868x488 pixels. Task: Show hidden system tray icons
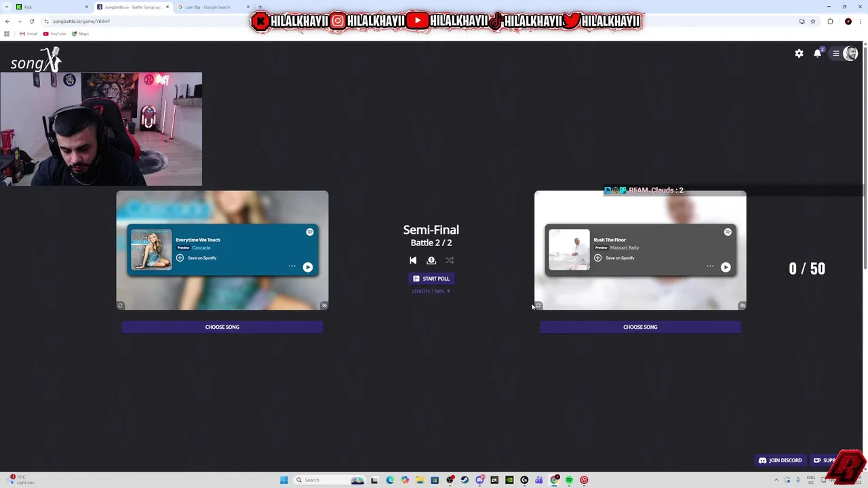[776, 480]
